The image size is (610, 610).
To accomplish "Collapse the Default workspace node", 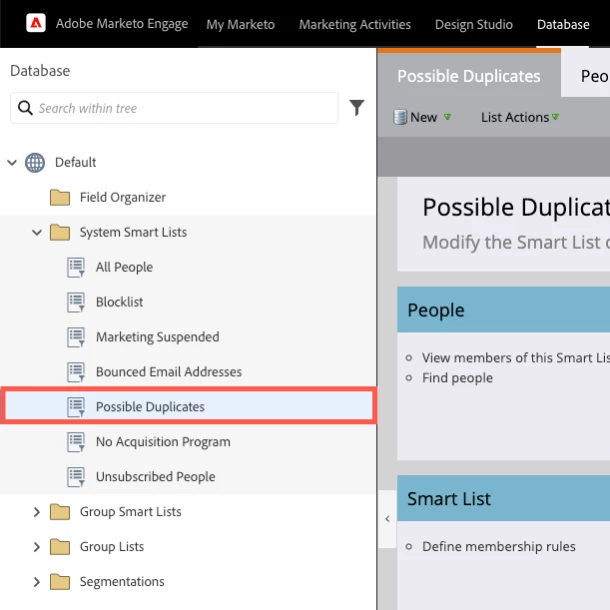I will 12,163.
